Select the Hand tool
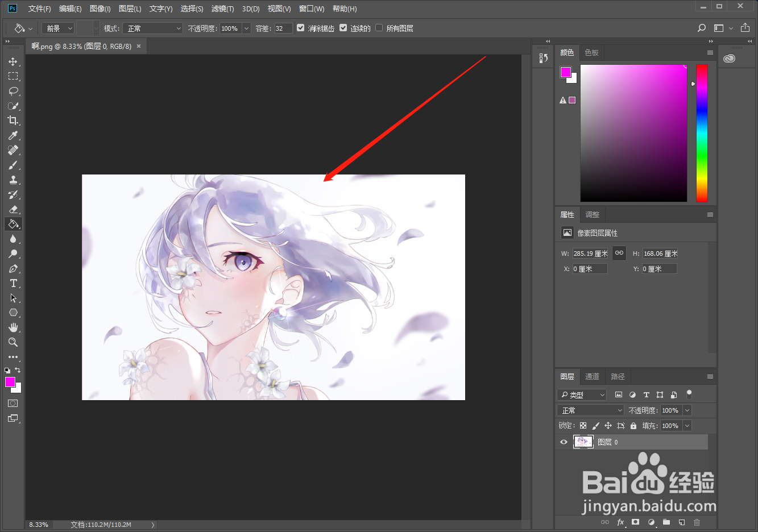 tap(13, 327)
